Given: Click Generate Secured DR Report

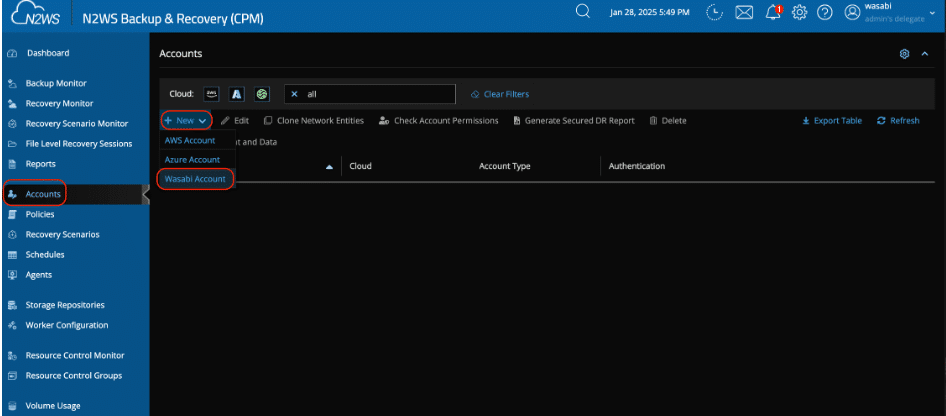Looking at the screenshot, I should (x=574, y=121).
